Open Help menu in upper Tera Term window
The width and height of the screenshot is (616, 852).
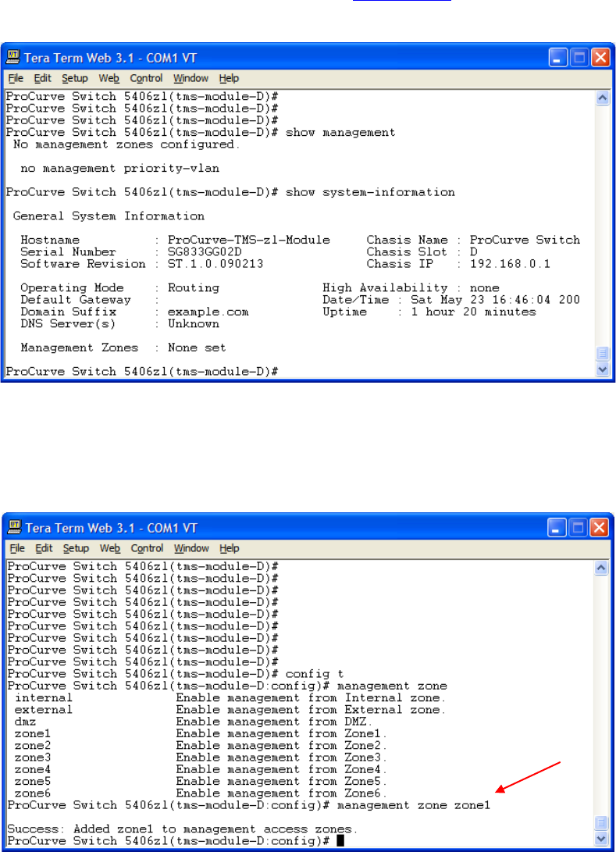(229, 78)
